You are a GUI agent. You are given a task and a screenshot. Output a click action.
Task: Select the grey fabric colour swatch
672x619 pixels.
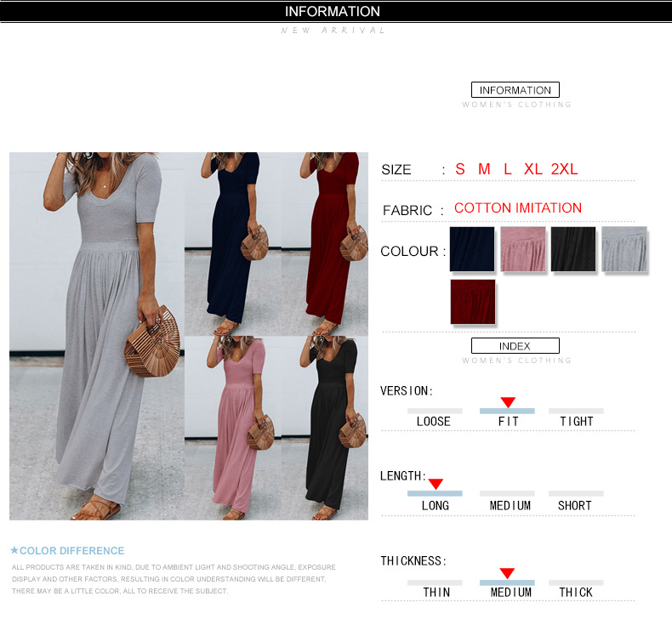tap(624, 249)
